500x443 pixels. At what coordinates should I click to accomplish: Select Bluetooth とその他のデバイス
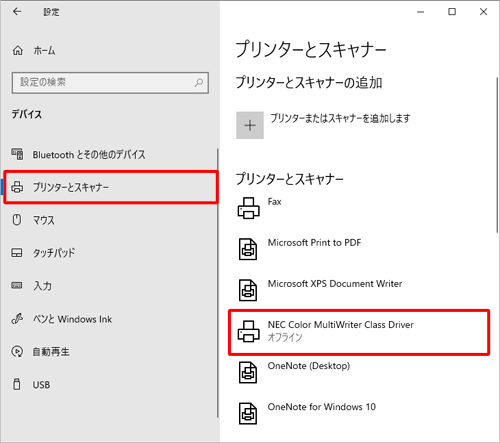[x=89, y=155]
